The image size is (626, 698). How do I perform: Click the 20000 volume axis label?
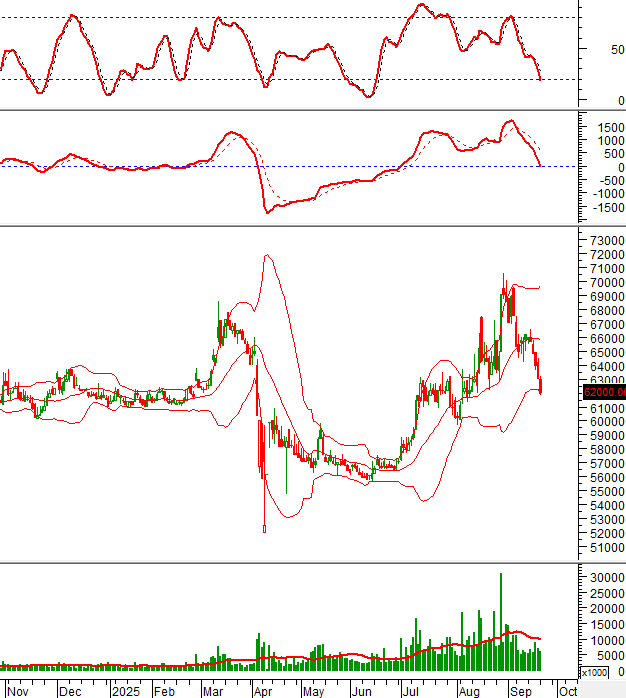click(607, 609)
